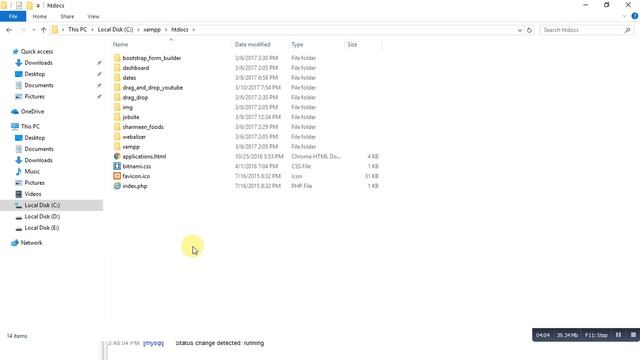This screenshot has height=360, width=640.
Task: Select the sharmeen_foods folder
Action: (x=143, y=127)
